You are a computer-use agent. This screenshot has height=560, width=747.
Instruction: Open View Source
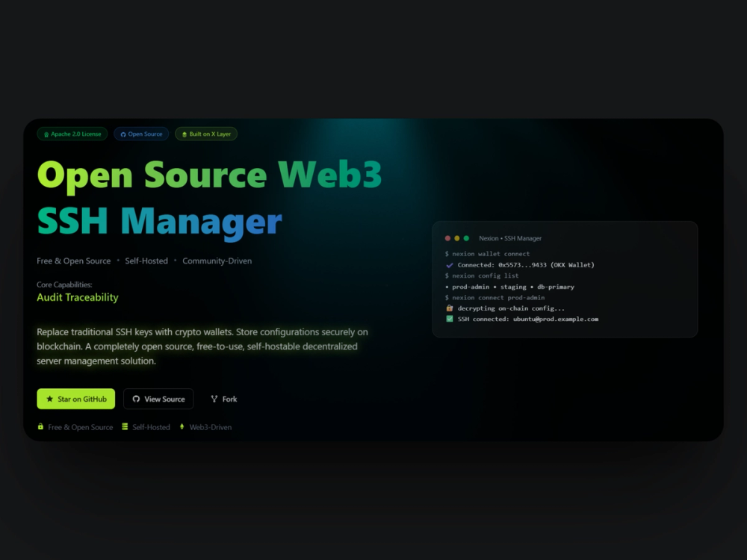[x=158, y=399]
